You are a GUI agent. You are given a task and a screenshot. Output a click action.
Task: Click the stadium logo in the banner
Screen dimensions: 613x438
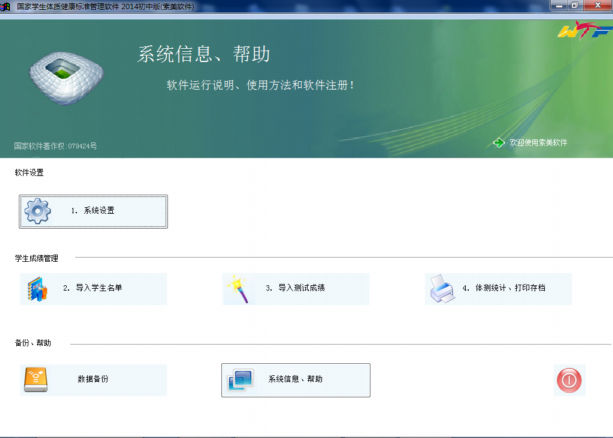(66, 78)
